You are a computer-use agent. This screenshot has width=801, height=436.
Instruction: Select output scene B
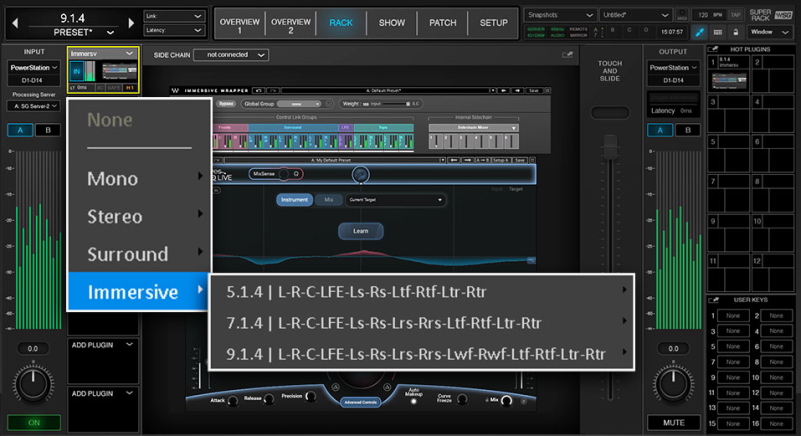(688, 130)
